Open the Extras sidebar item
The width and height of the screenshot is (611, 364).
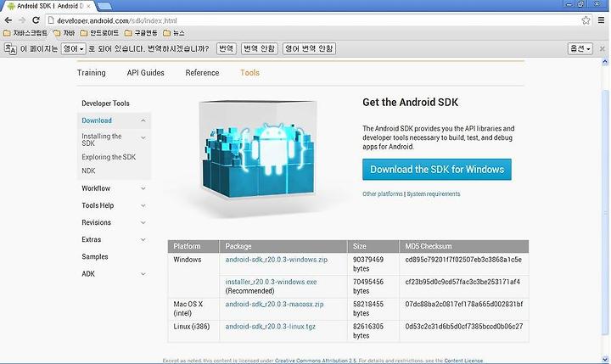91,239
